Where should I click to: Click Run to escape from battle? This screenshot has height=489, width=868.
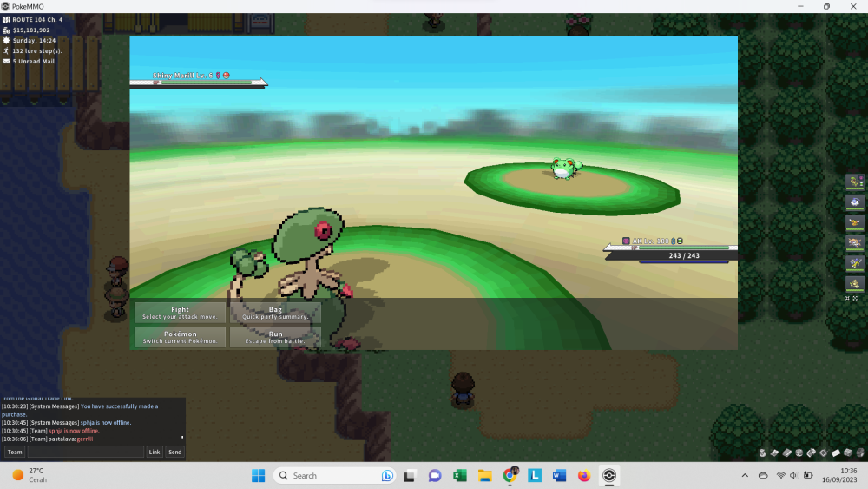[275, 337]
